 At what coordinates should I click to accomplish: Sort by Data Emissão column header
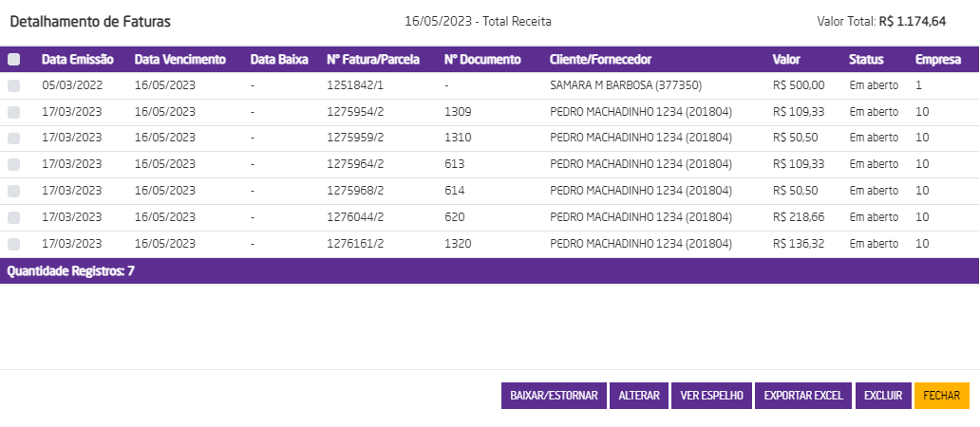click(78, 60)
